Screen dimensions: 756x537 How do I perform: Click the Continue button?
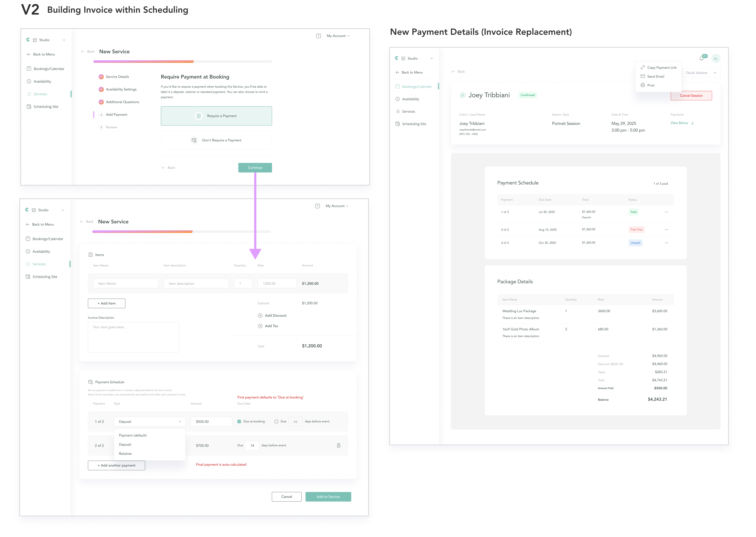[x=255, y=168]
